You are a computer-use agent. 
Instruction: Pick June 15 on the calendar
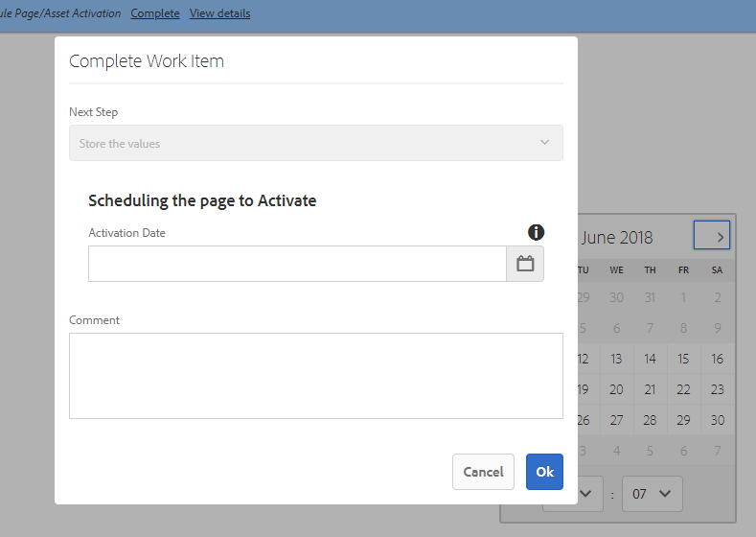[683, 359]
